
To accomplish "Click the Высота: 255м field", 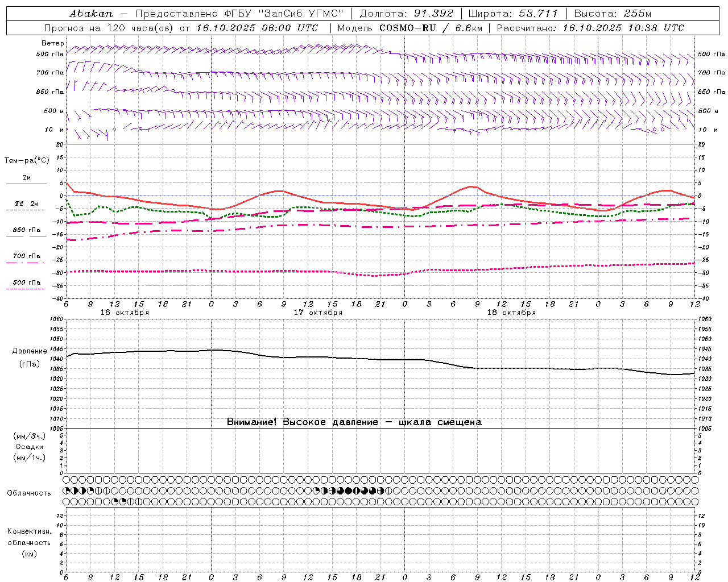I will pyautogui.click(x=613, y=14).
